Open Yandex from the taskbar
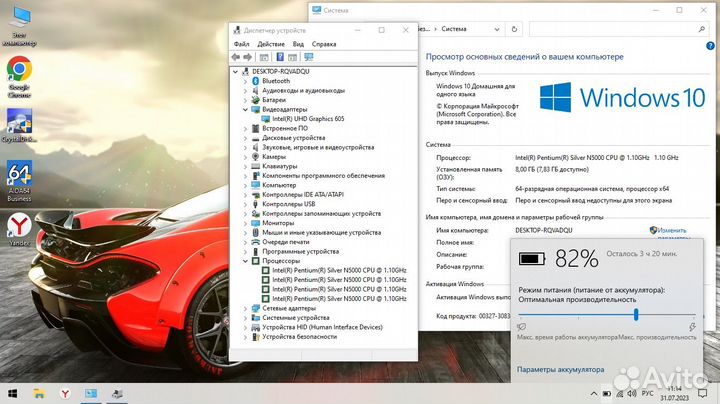Screen dimensions: 720x404 65,393
